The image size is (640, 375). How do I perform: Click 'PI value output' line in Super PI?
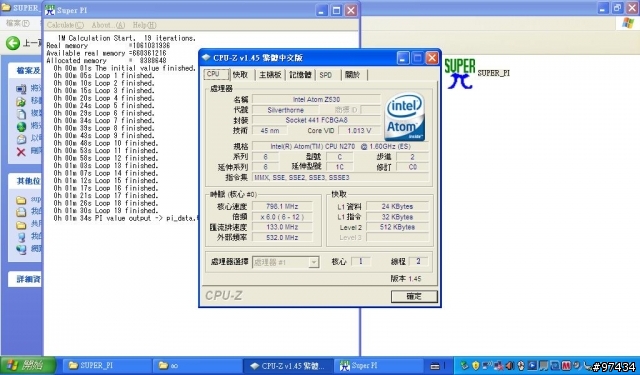[x=125, y=218]
